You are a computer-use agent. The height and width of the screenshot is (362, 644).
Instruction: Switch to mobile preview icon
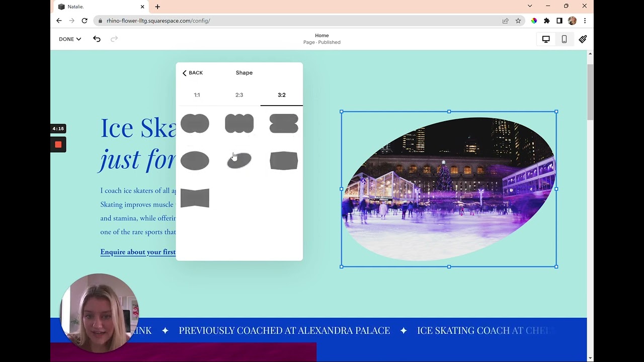point(564,39)
